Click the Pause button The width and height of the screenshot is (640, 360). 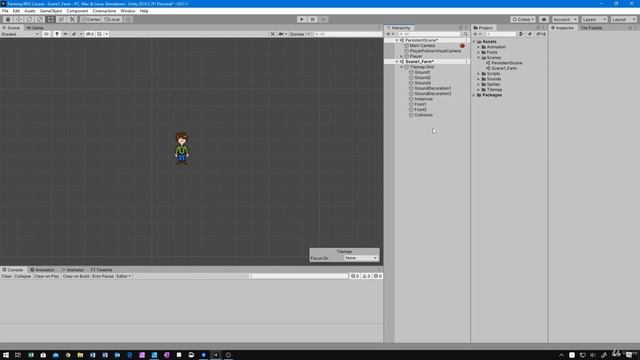(x=313, y=19)
